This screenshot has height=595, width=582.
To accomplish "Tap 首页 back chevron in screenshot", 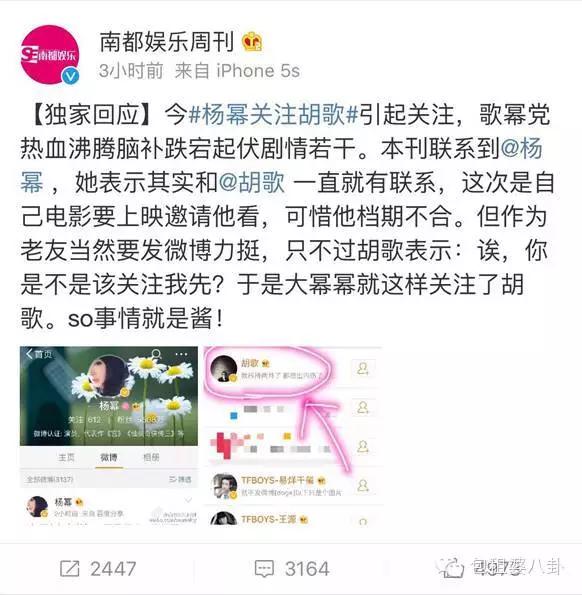I will pos(39,354).
